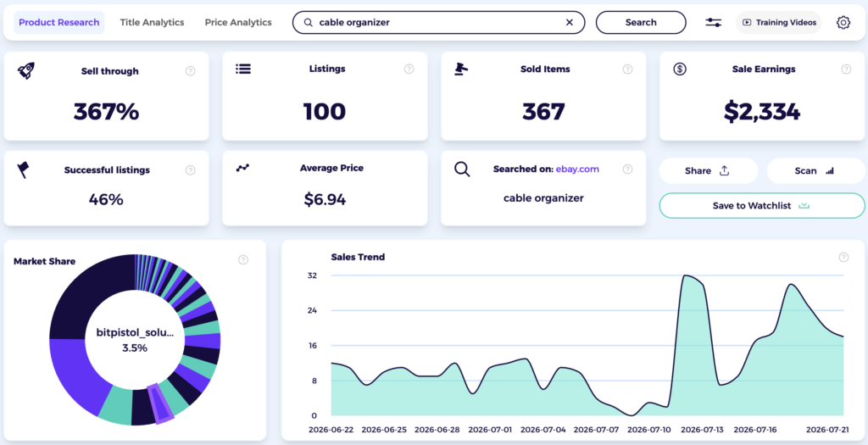Clear the search field with X

(569, 23)
